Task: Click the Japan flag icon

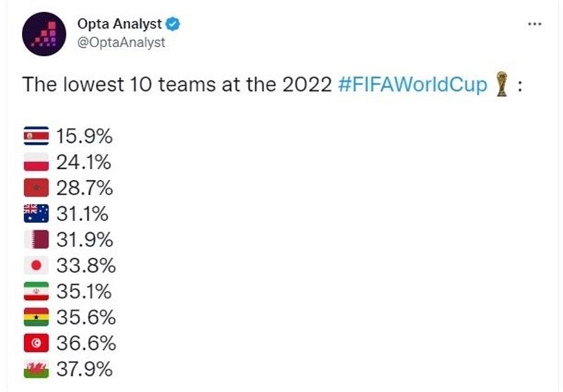Action: (x=37, y=266)
